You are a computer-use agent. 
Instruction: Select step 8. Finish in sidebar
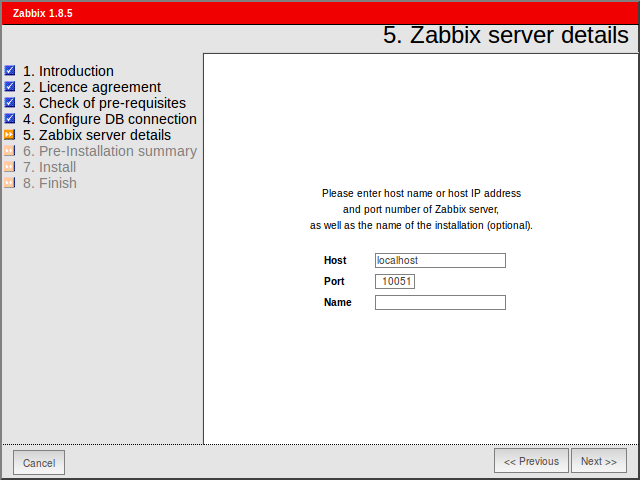(50, 183)
